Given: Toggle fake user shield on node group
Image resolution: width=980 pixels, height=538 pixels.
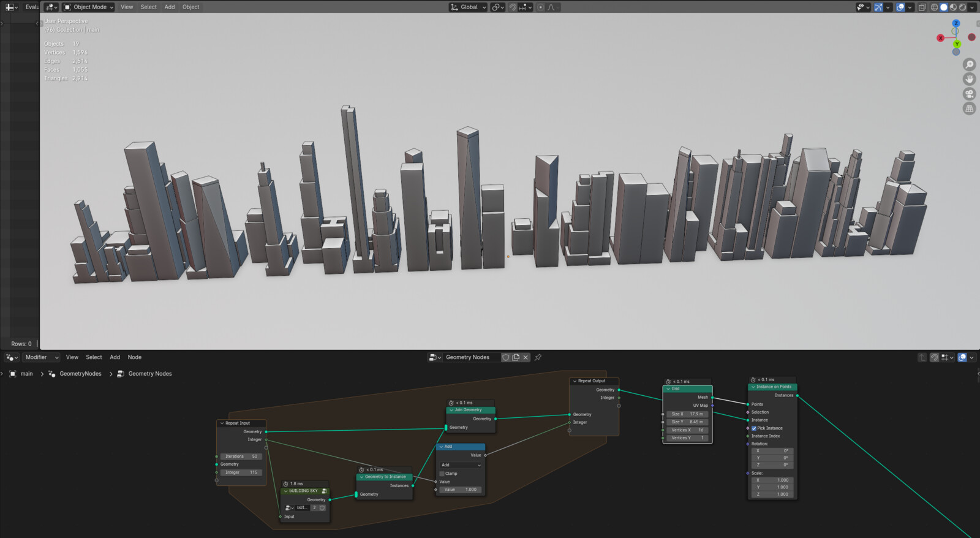Looking at the screenshot, I should tap(506, 357).
